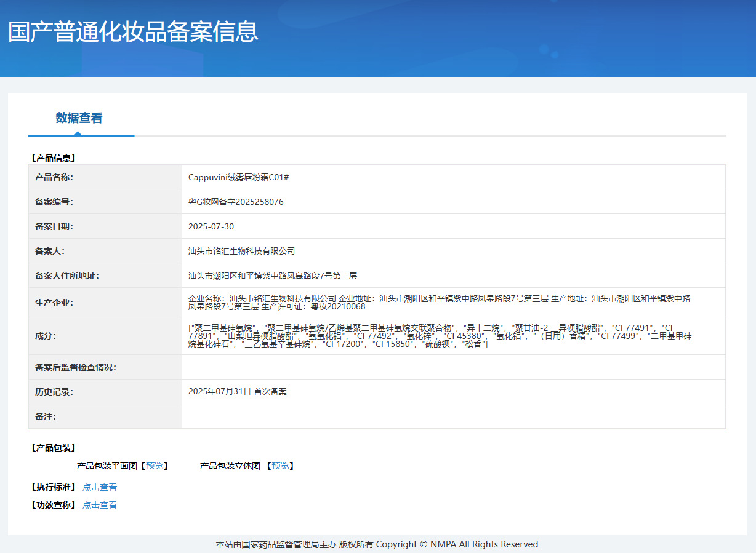Select address value 汕头市潮阳区和平镇紫中路凤皋路段7号第三层
The width and height of the screenshot is (756, 553).
pos(273,276)
